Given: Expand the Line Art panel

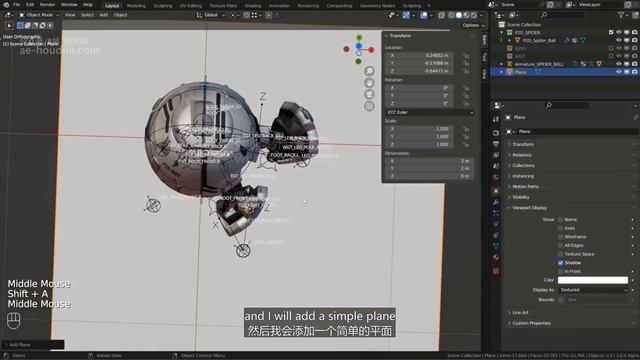Looking at the screenshot, I should coord(520,313).
